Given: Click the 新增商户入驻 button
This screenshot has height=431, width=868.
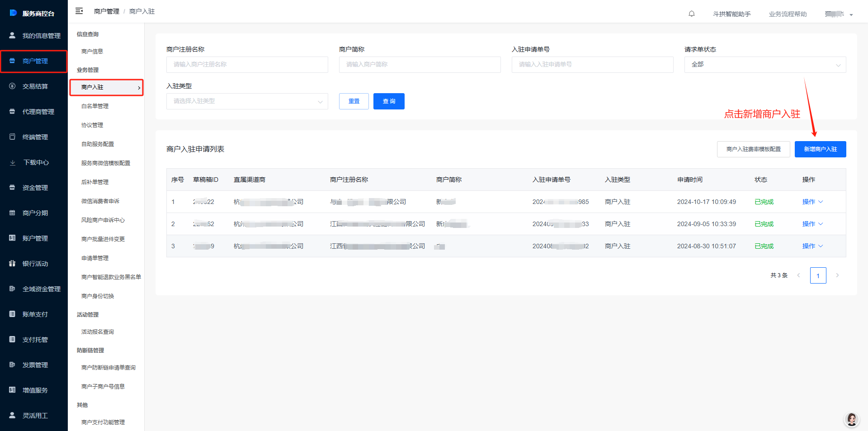Looking at the screenshot, I should (x=820, y=149).
